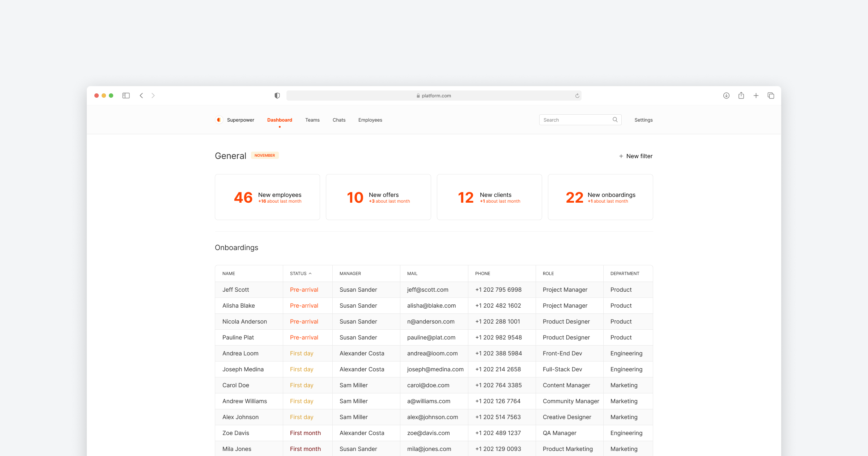Viewport: 868px width, 456px height.
Task: Click the share icon in the toolbar
Action: (741, 96)
